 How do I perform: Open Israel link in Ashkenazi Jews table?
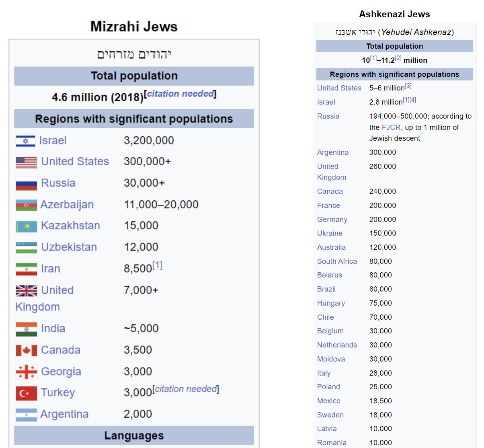tap(326, 102)
